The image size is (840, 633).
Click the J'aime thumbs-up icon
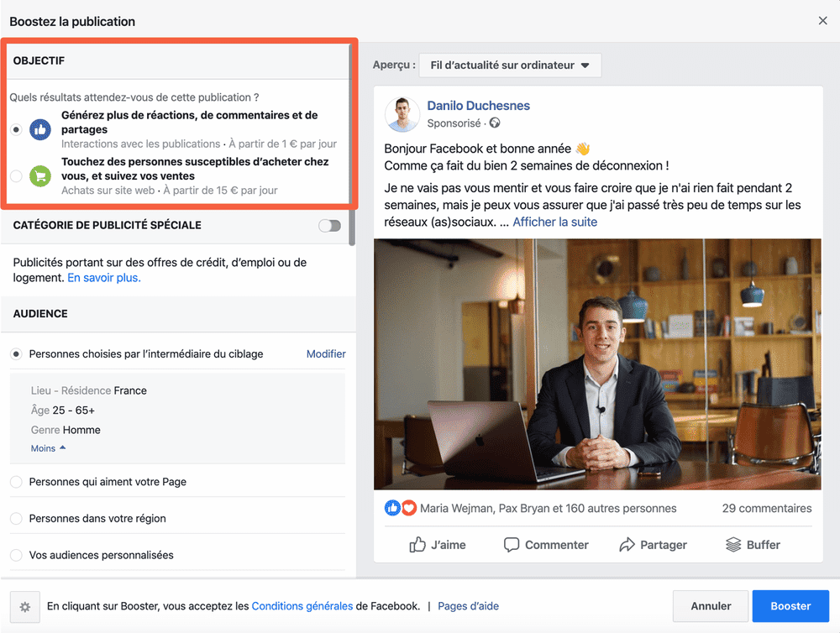point(417,545)
